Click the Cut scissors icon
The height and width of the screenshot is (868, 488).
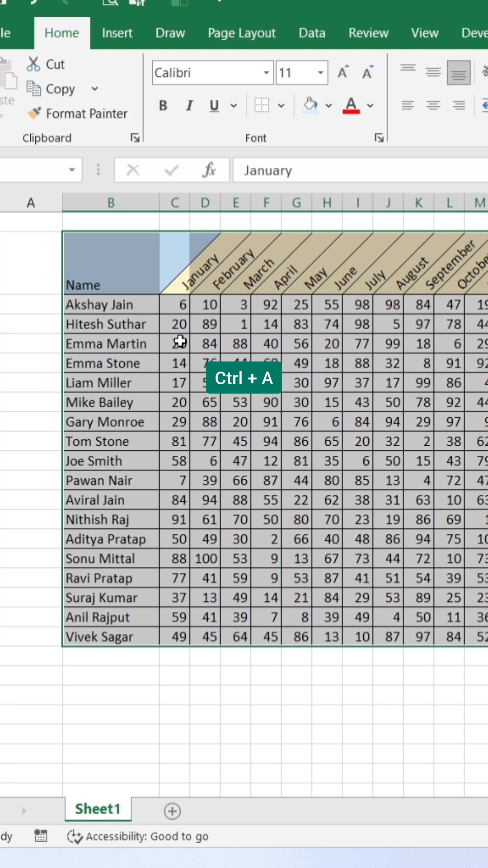pos(33,64)
